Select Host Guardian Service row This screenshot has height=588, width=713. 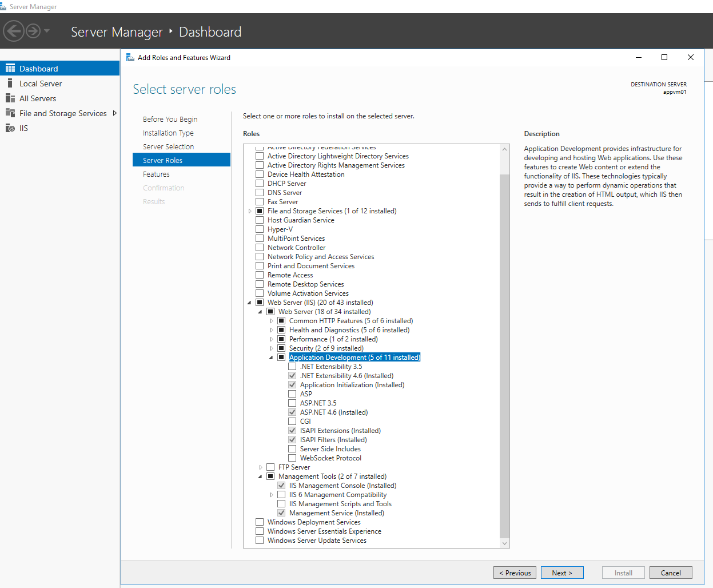[x=301, y=220]
